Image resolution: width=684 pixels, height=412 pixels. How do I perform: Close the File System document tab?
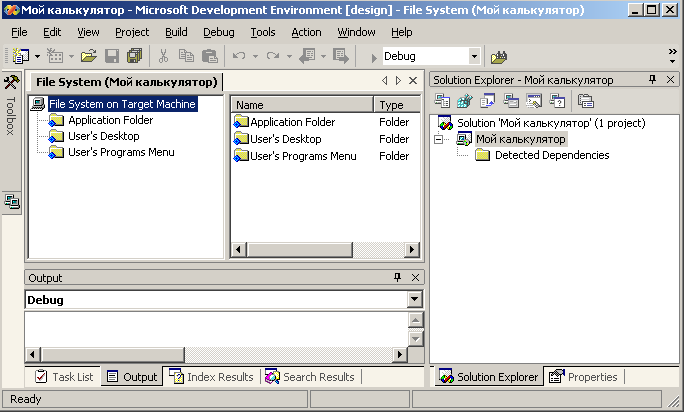pyautogui.click(x=413, y=81)
